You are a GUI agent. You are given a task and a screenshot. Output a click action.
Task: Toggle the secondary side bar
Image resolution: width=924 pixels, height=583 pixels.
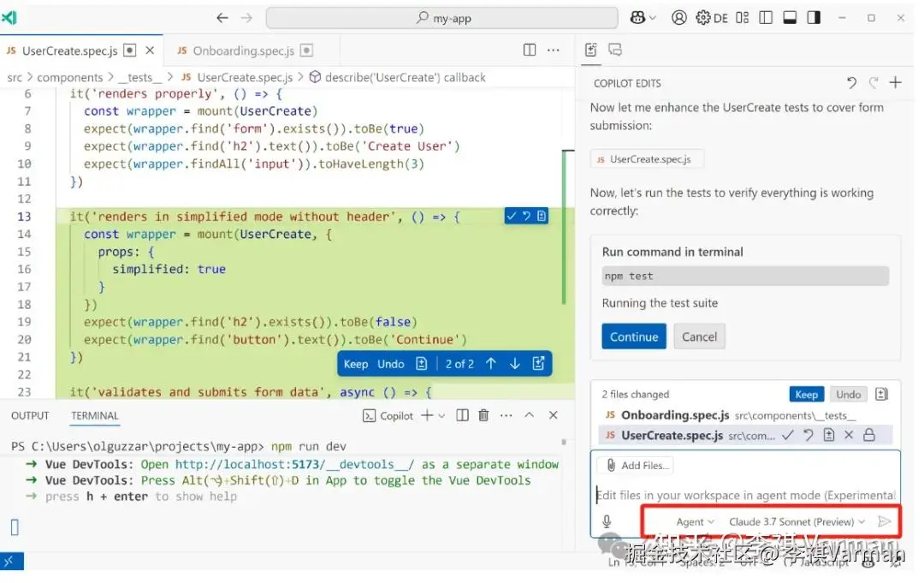814,18
